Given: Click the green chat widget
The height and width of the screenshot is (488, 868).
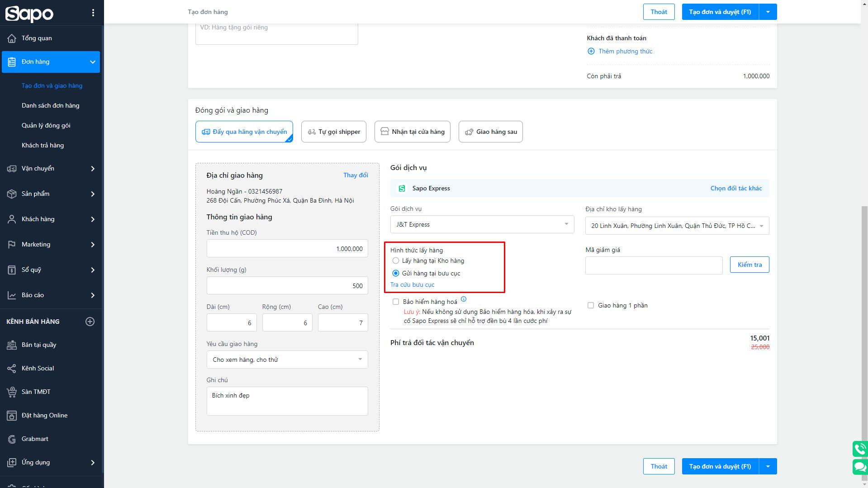Looking at the screenshot, I should coord(860,467).
